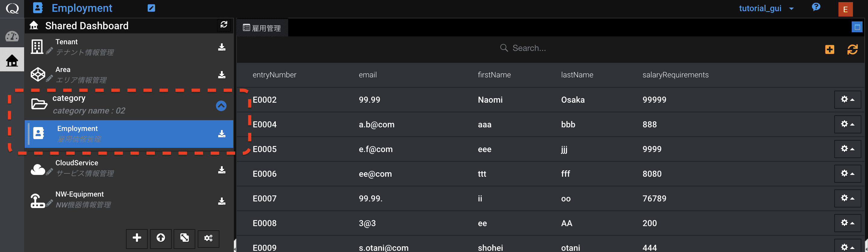This screenshot has width=868, height=252.
Task: Open the NW-Equipment list item
Action: (x=129, y=200)
